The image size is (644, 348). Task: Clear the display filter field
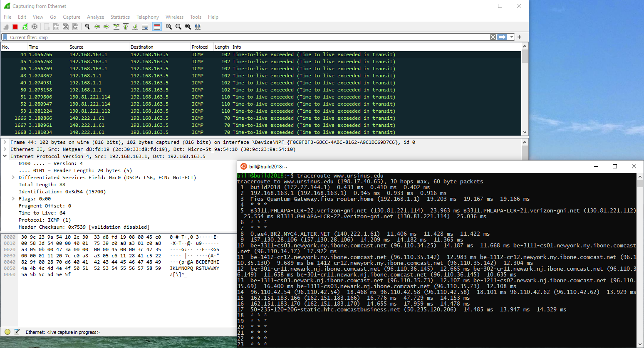coord(493,37)
